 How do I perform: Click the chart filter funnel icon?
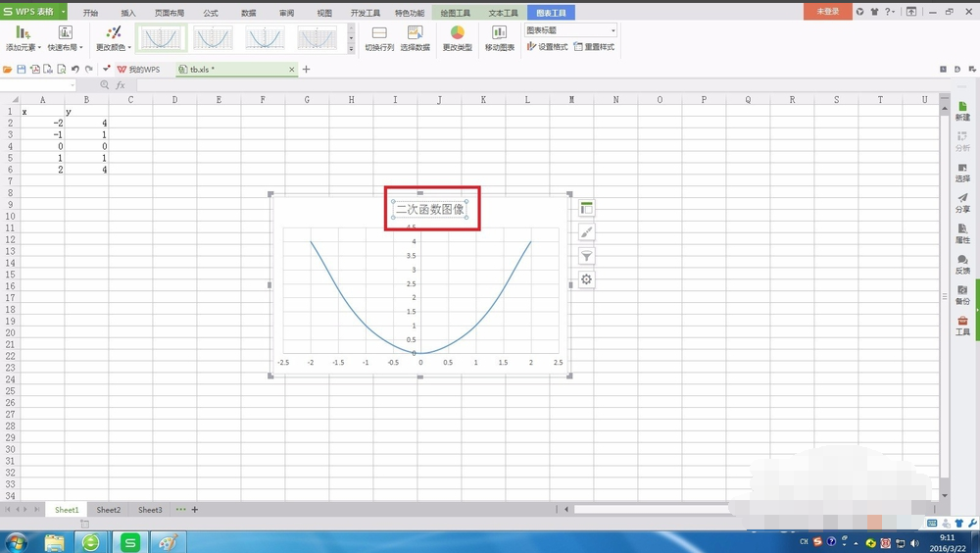point(586,256)
